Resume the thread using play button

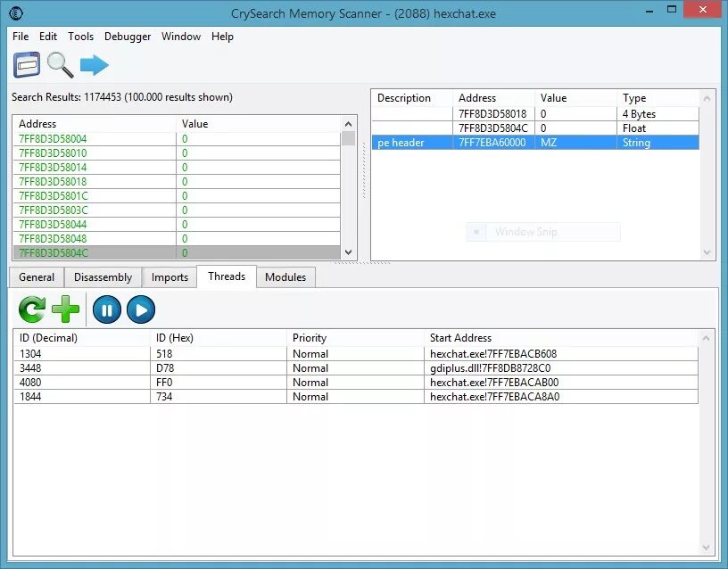coord(141,309)
